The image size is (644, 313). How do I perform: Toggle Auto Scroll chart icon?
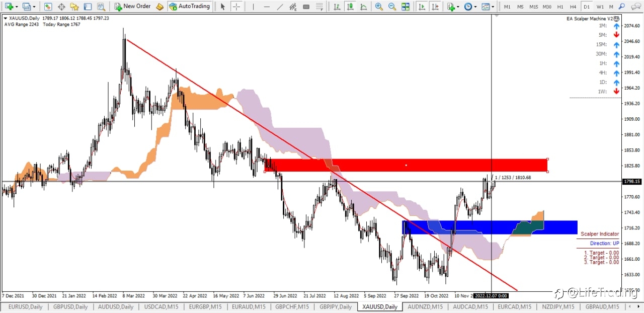click(x=422, y=7)
